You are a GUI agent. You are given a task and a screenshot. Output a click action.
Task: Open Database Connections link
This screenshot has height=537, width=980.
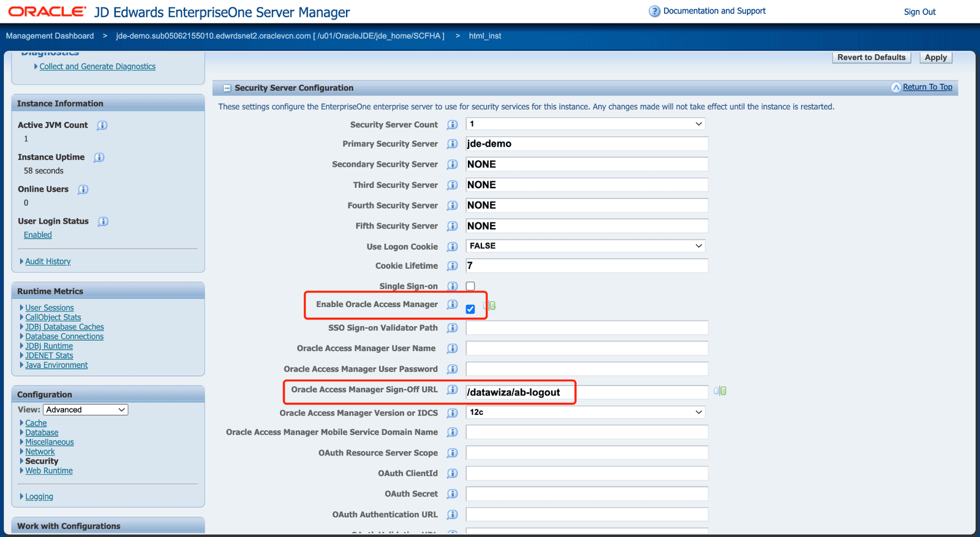click(x=64, y=337)
